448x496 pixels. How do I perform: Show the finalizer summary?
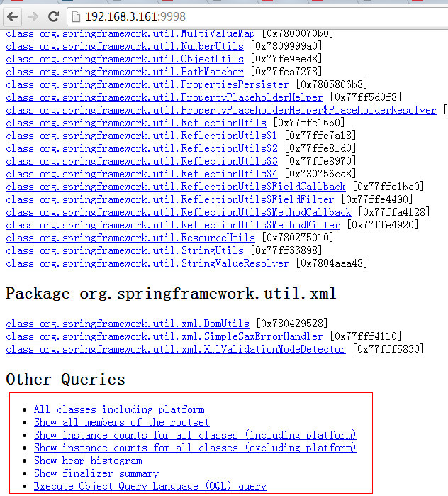(x=96, y=473)
